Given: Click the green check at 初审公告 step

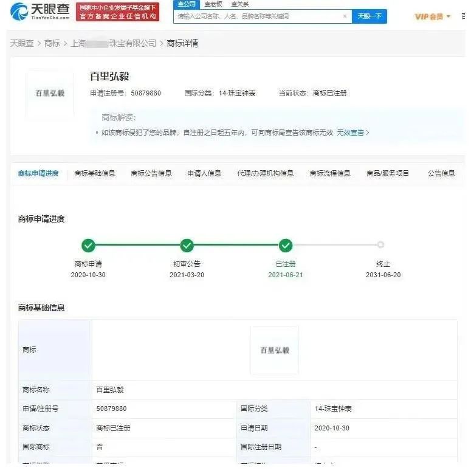Looking at the screenshot, I should coord(187,245).
